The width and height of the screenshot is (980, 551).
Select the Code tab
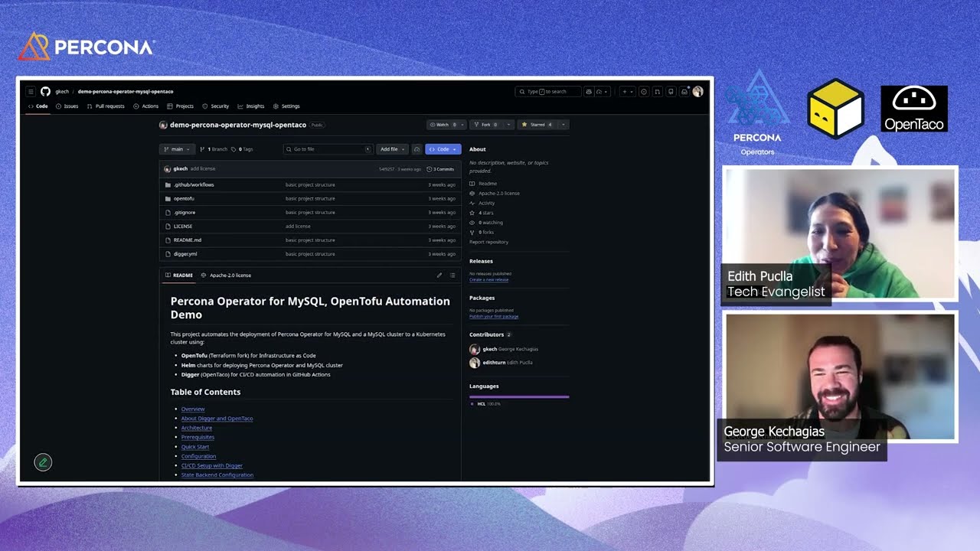point(38,106)
